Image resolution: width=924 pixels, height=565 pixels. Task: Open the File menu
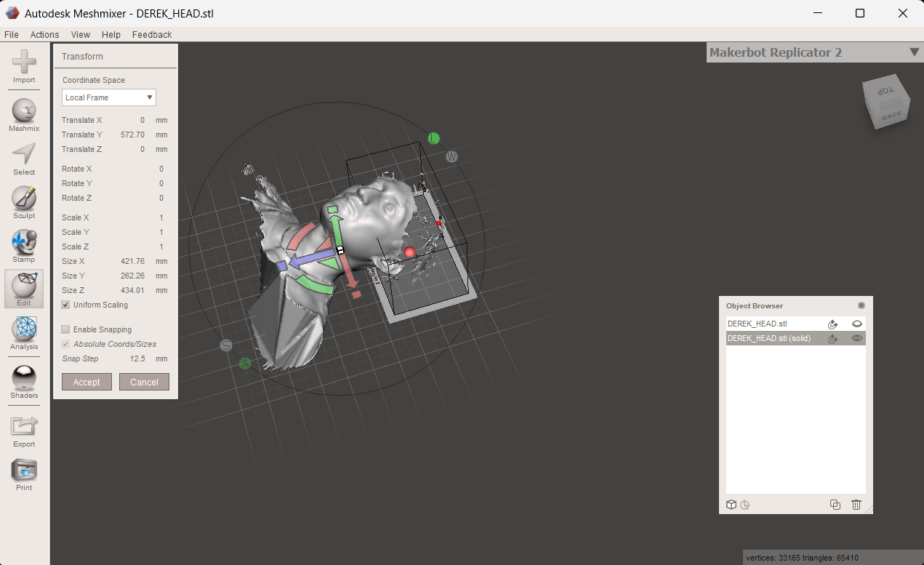click(x=12, y=34)
